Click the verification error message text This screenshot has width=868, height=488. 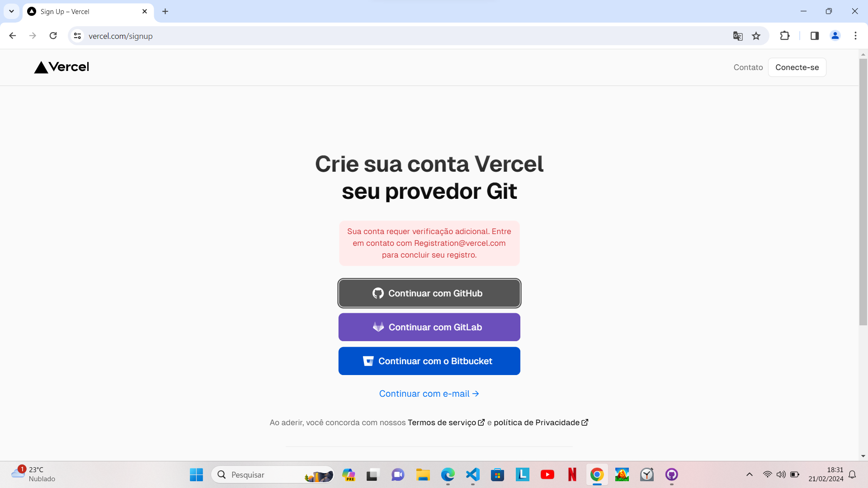(x=429, y=243)
